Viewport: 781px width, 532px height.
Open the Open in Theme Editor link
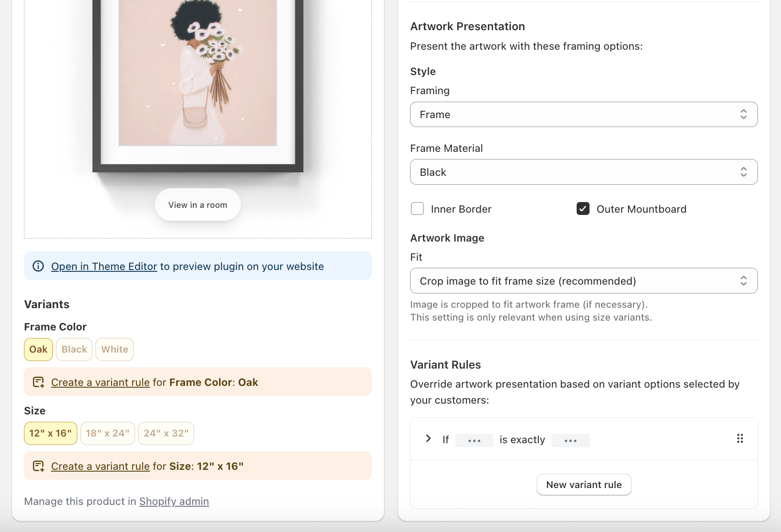104,266
